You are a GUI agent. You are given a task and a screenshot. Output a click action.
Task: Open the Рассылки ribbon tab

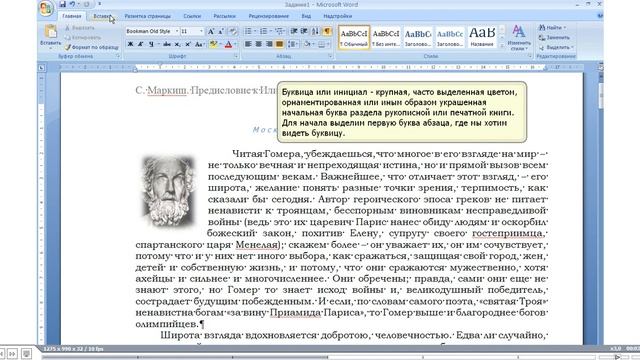(x=224, y=16)
